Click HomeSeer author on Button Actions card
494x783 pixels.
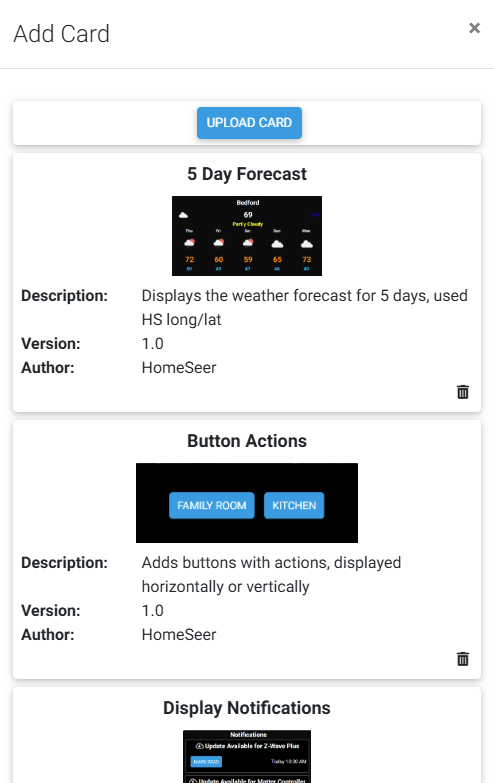(179, 635)
